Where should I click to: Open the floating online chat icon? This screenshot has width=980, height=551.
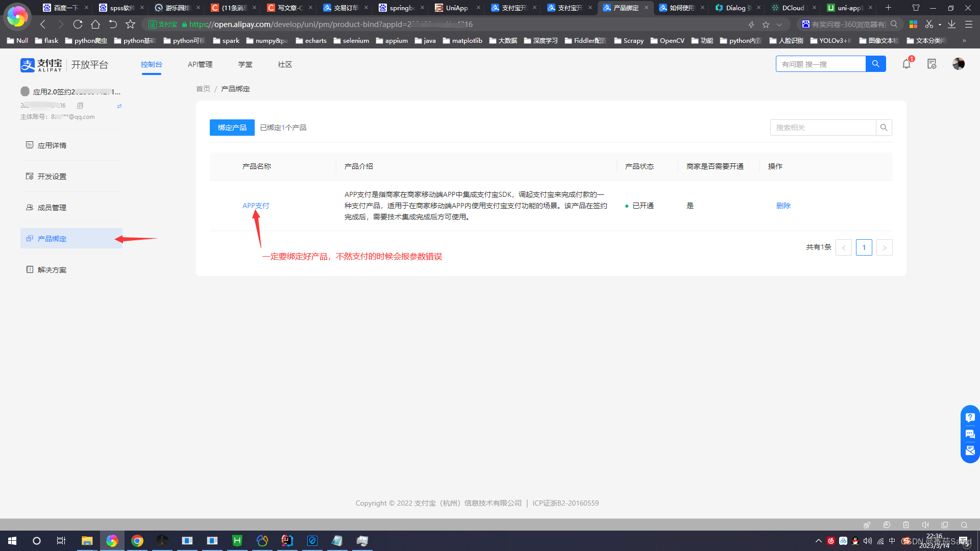970,434
